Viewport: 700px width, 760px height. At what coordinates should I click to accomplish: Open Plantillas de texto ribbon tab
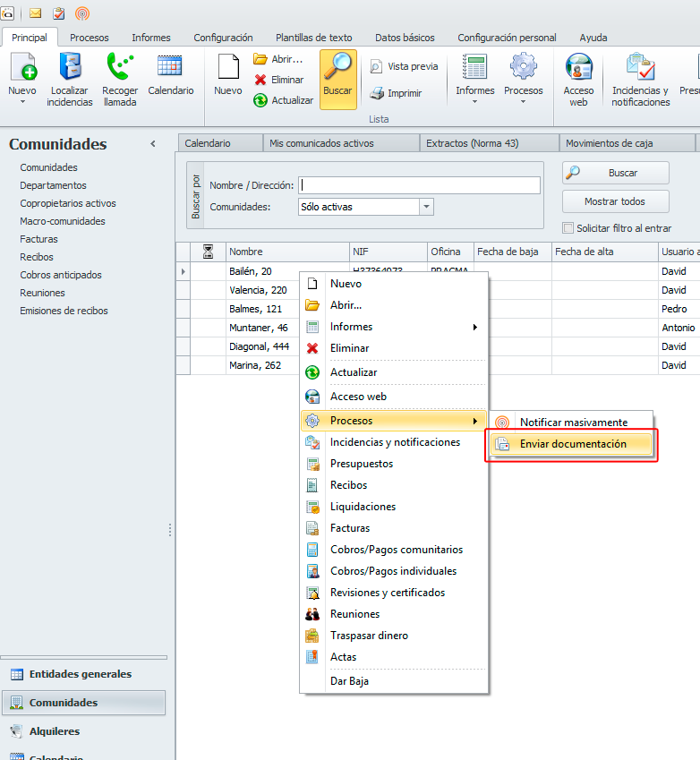[313, 38]
